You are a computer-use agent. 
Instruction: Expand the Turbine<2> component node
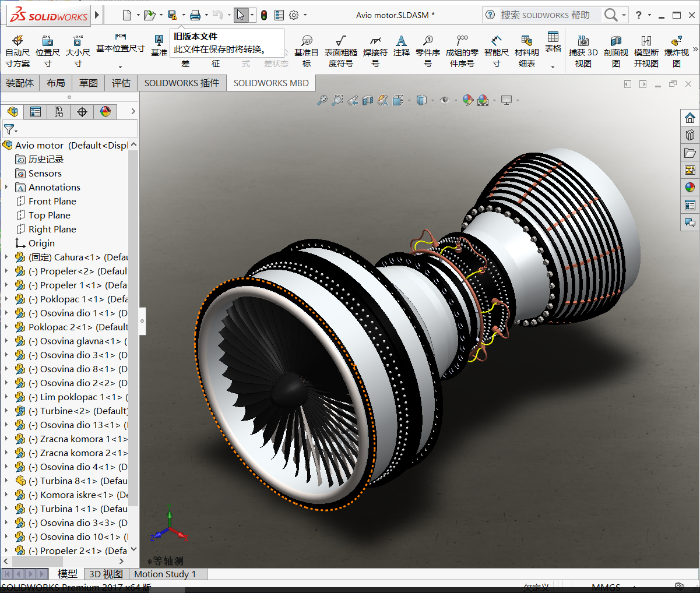[x=6, y=411]
